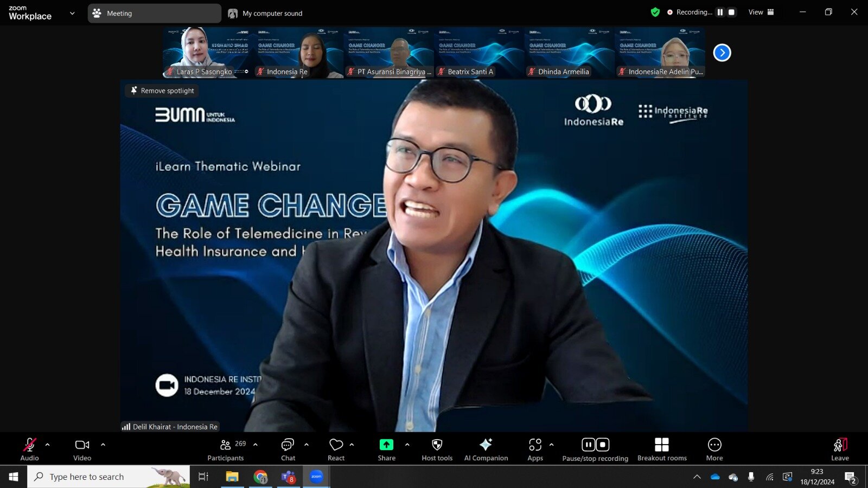Switch to the Meeting tab
868x488 pixels.
tap(155, 14)
